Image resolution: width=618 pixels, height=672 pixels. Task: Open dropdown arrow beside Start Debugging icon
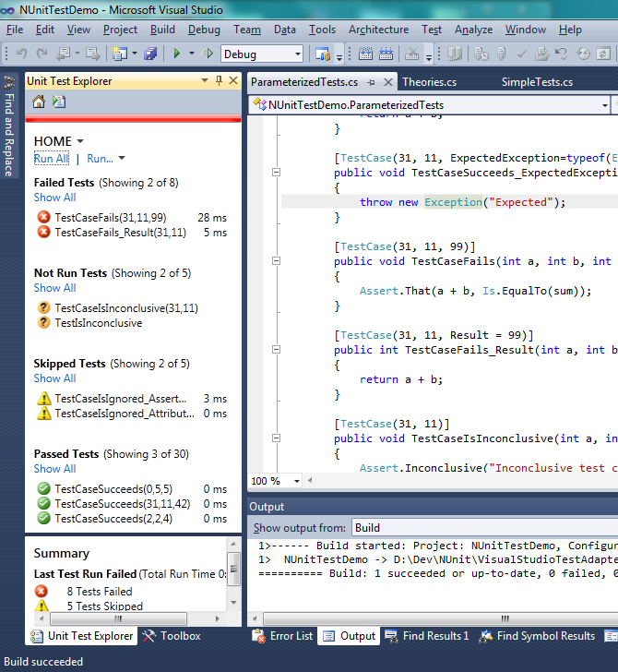pyautogui.click(x=192, y=54)
